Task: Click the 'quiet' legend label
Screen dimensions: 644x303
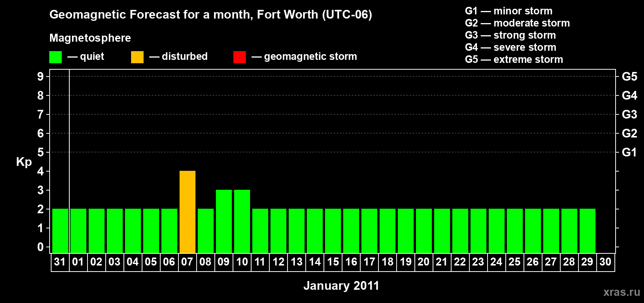Action: point(92,56)
